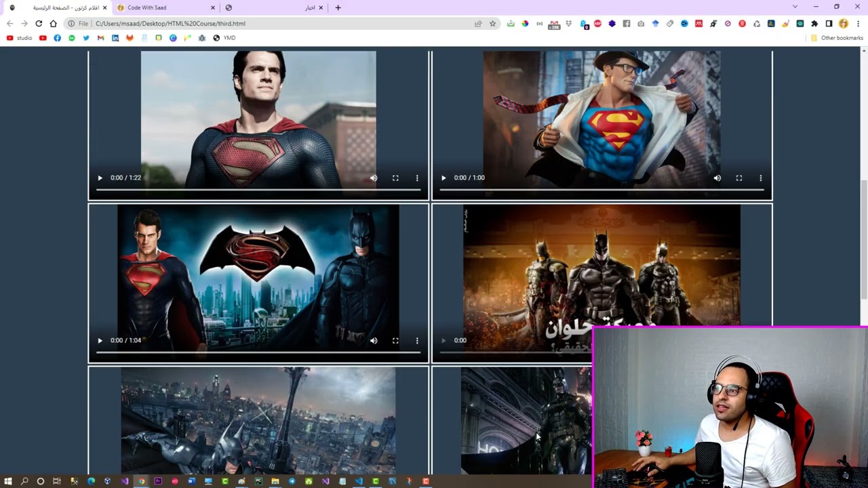The image size is (868, 488).
Task: Seek along the 1:22 video progress bar
Action: [x=258, y=190]
